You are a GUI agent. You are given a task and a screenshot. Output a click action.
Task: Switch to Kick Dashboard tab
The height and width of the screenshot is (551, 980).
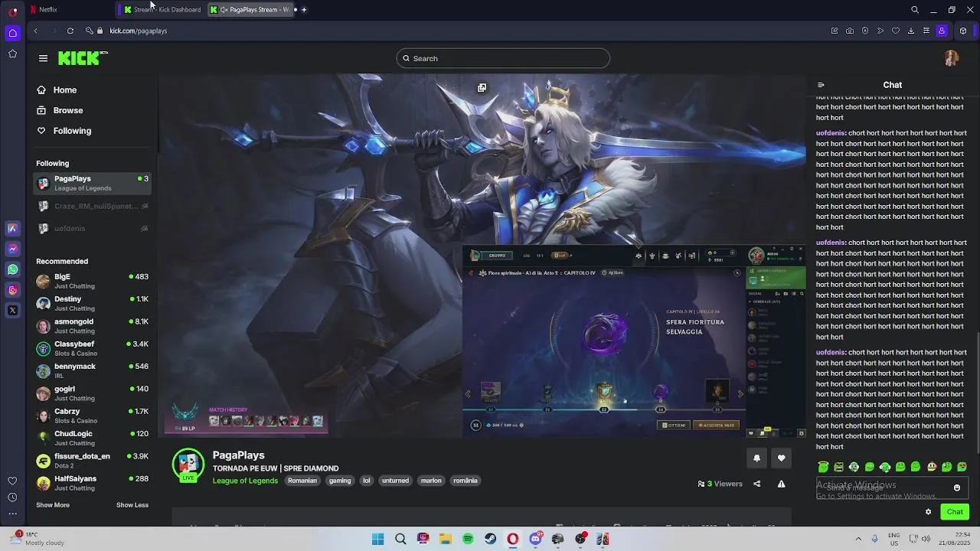(162, 10)
